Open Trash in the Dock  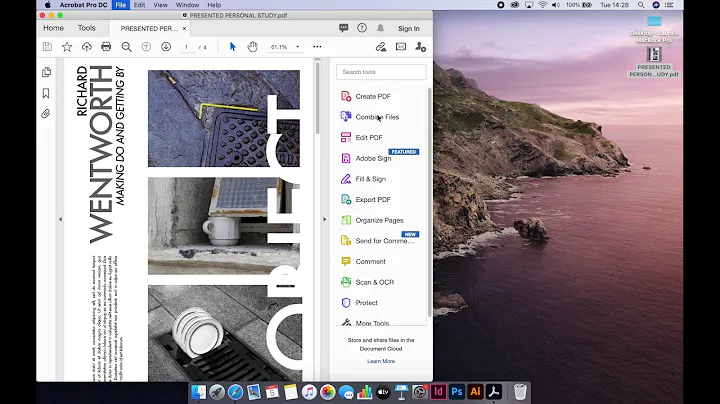(520, 392)
